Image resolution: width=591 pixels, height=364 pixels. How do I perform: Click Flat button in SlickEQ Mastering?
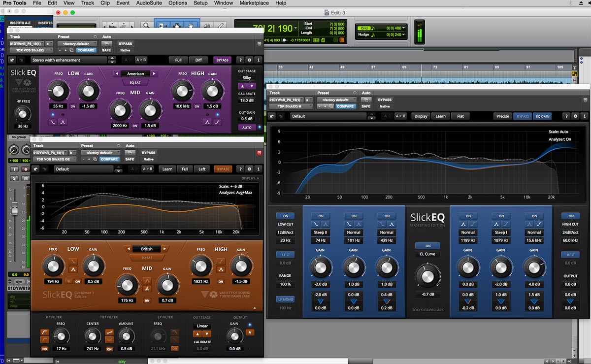point(460,116)
